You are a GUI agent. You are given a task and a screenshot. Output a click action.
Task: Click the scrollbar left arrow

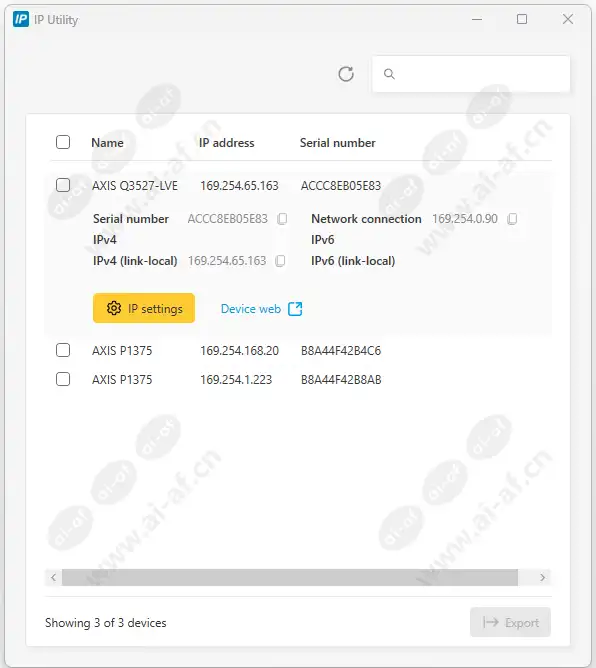click(53, 578)
